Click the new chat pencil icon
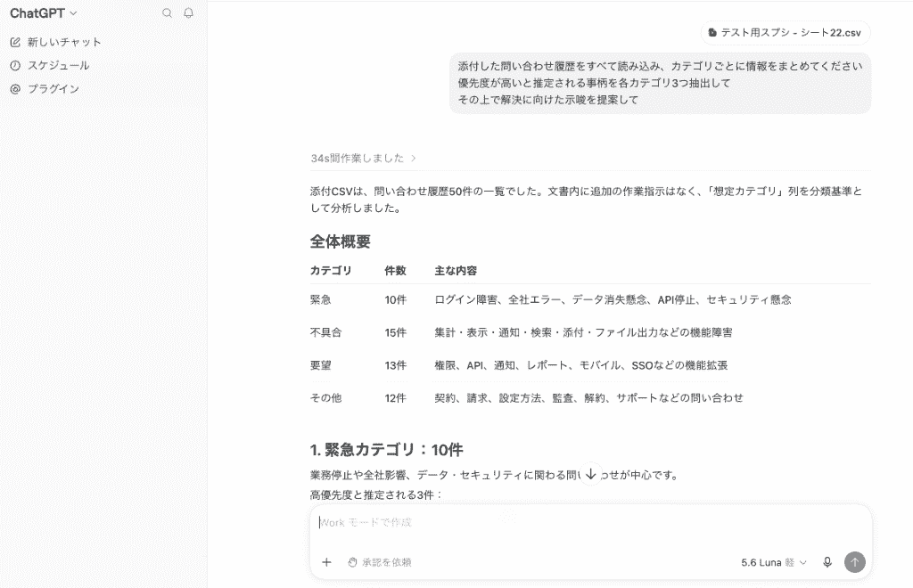This screenshot has height=588, width=913. [15, 42]
